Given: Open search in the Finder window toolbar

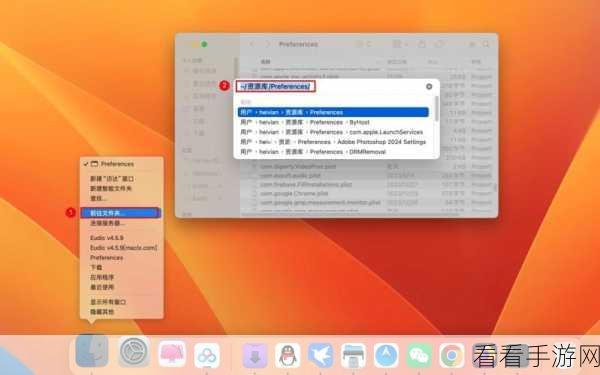Looking at the screenshot, I should (486, 44).
